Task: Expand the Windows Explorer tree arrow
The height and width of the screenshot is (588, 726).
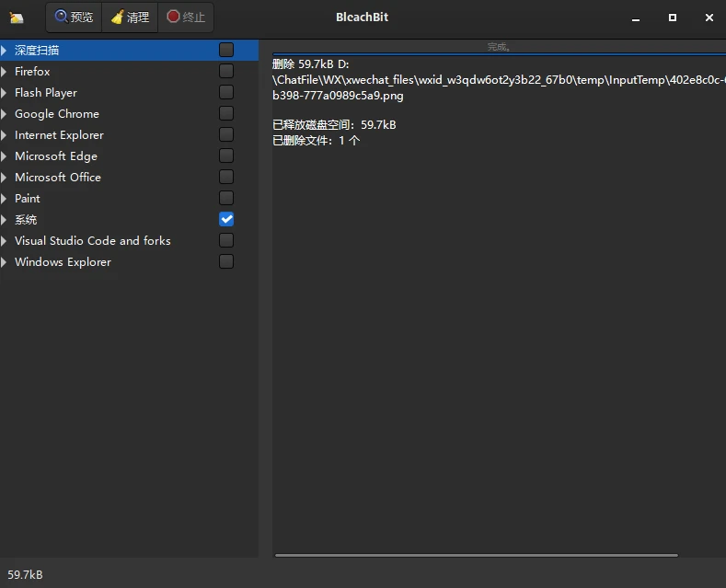Action: (x=4, y=262)
